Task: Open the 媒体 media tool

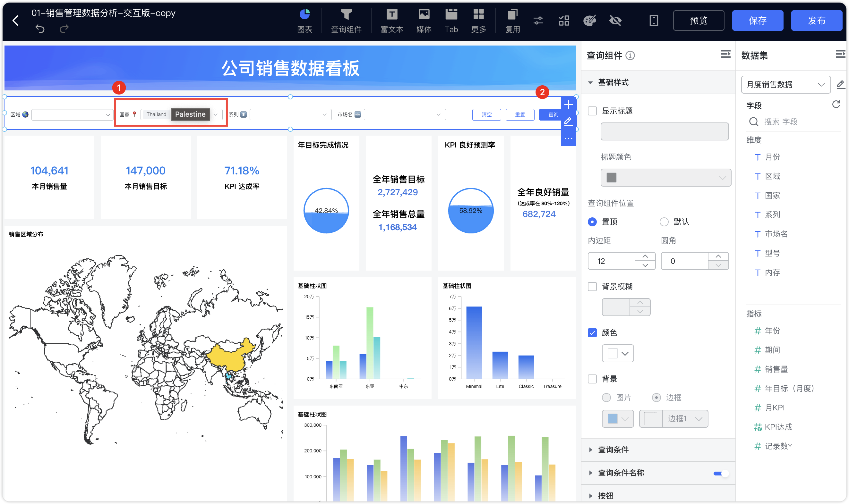Action: [x=424, y=21]
